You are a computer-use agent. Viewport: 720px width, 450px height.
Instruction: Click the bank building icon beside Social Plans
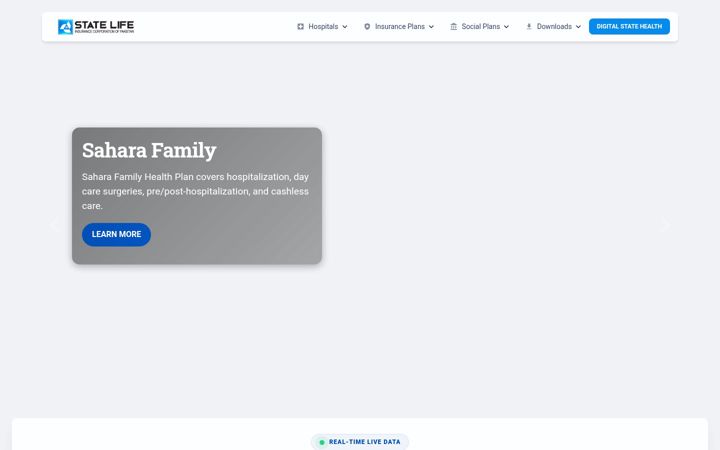(453, 27)
